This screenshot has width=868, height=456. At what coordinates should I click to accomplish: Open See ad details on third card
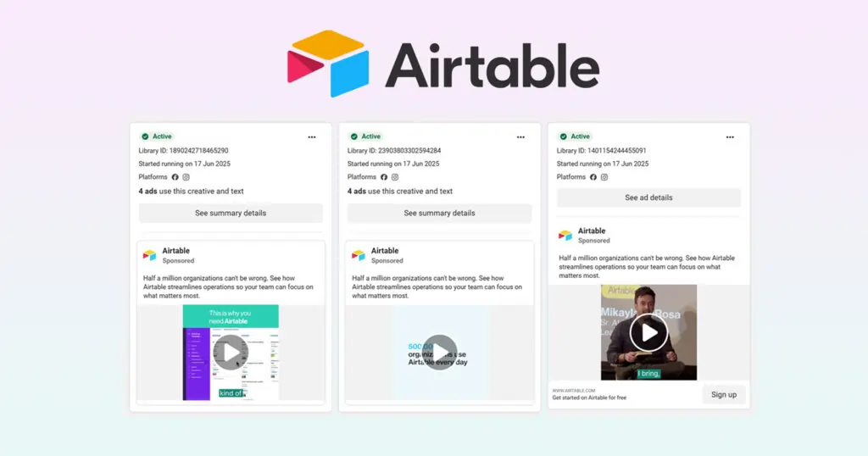click(648, 197)
